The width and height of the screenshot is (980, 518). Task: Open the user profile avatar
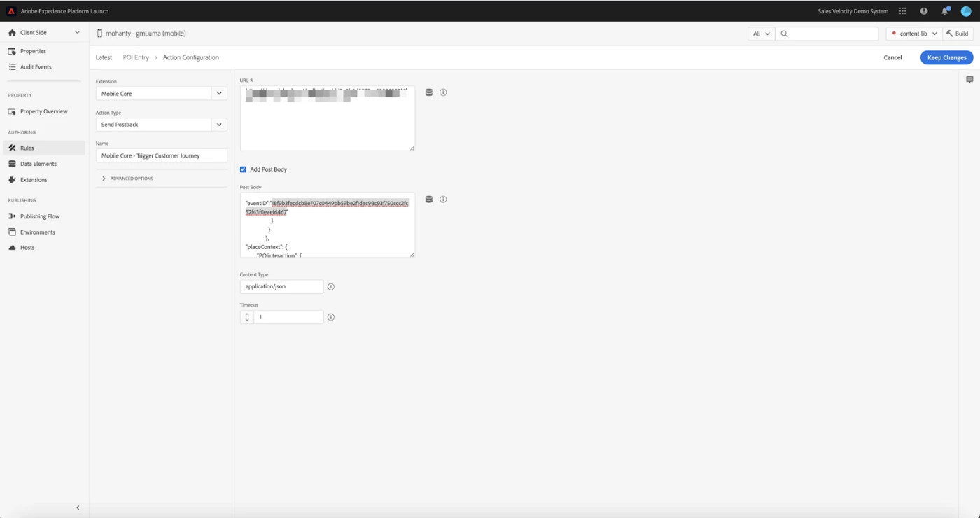966,11
